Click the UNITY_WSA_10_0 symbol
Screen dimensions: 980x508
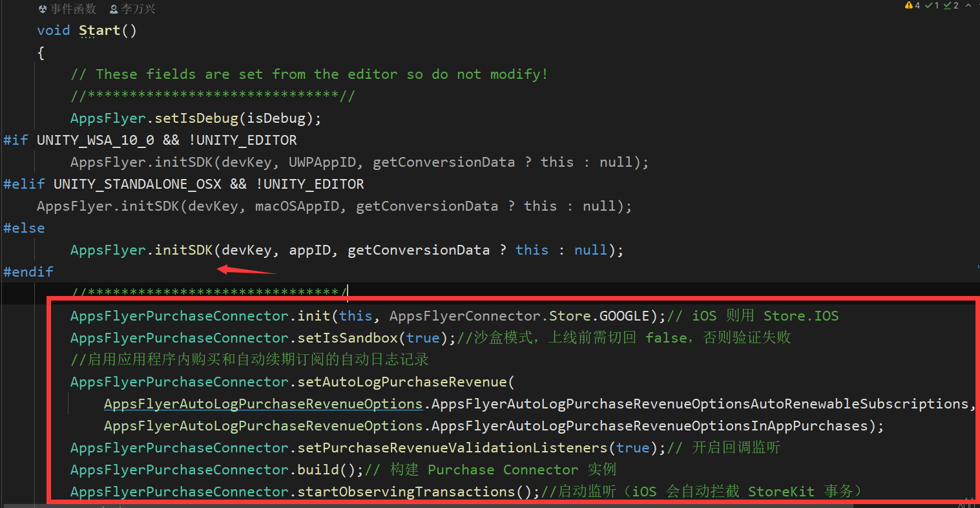point(95,140)
